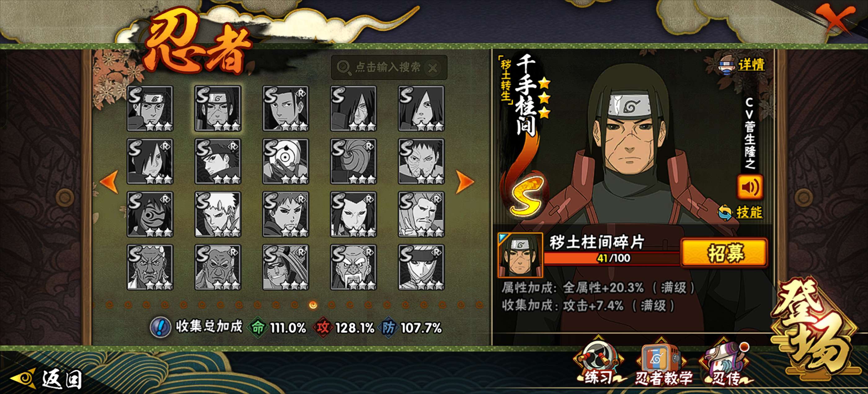Clear the search field with X icon
This screenshot has width=868, height=394.
pyautogui.click(x=433, y=68)
